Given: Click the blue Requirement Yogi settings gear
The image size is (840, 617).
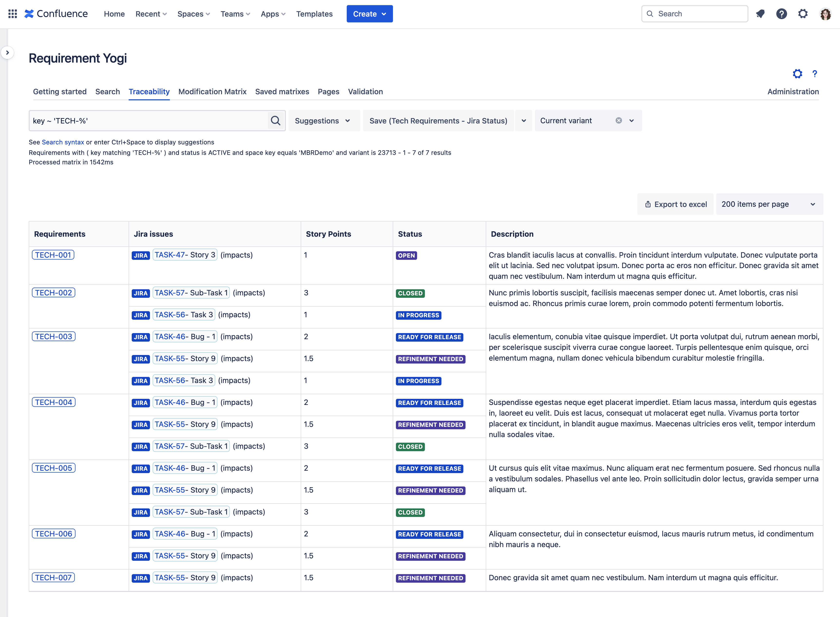Looking at the screenshot, I should tap(797, 74).
